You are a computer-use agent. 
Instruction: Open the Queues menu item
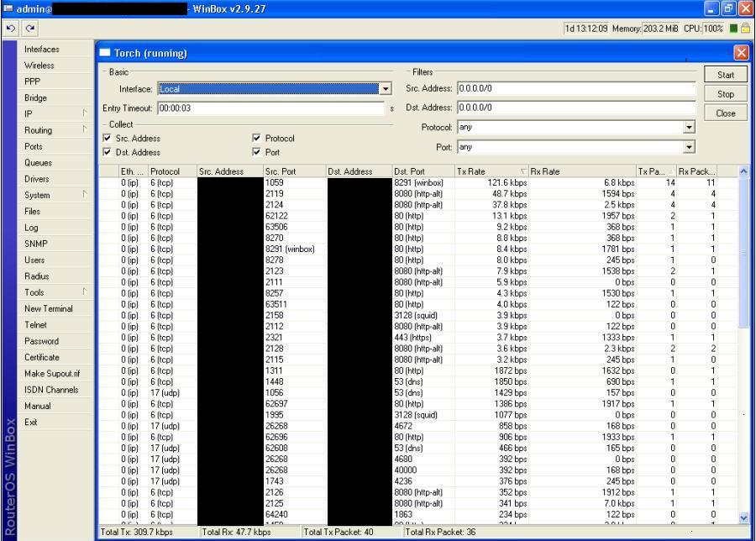pyautogui.click(x=55, y=162)
